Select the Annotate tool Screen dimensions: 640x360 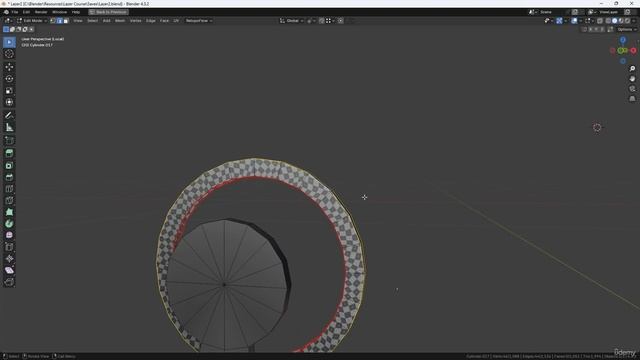pyautogui.click(x=9, y=116)
